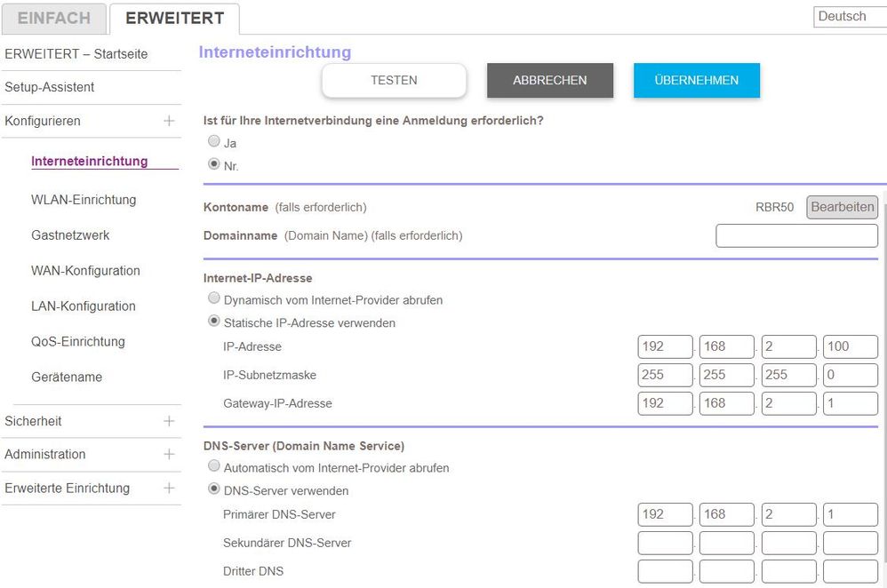Screen dimensions: 887x588
Task: Switch to the EINFACH tab
Action: click(x=54, y=18)
